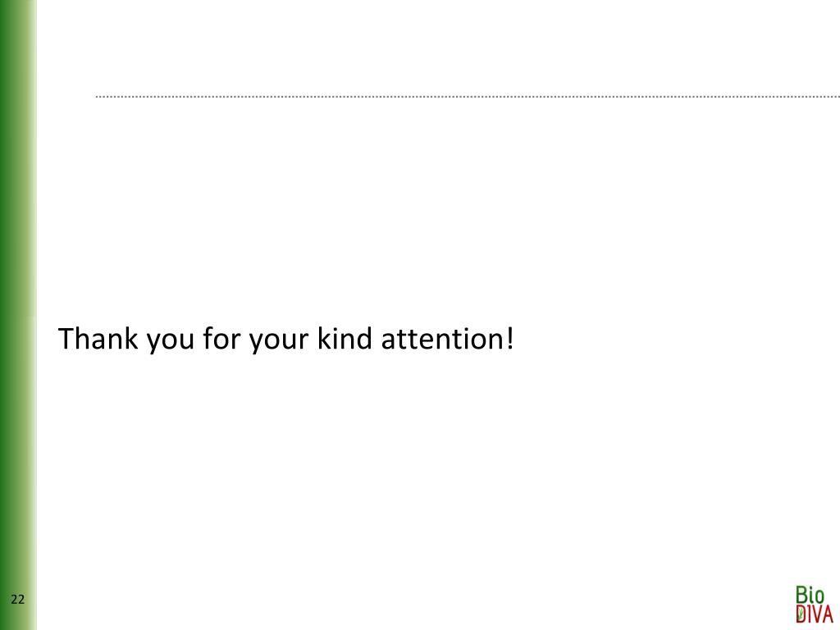
Task: Click the exclamation mark ending the sentence
Action: coord(509,339)
